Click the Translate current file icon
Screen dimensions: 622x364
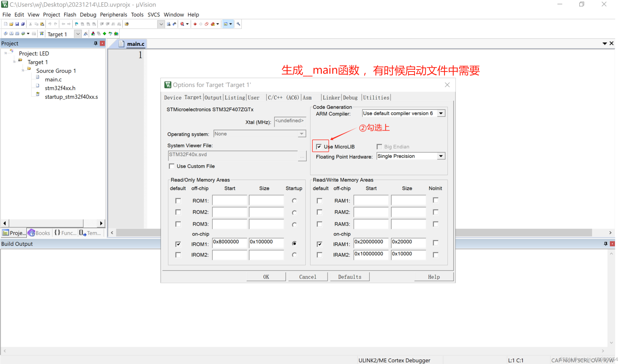(x=6, y=34)
